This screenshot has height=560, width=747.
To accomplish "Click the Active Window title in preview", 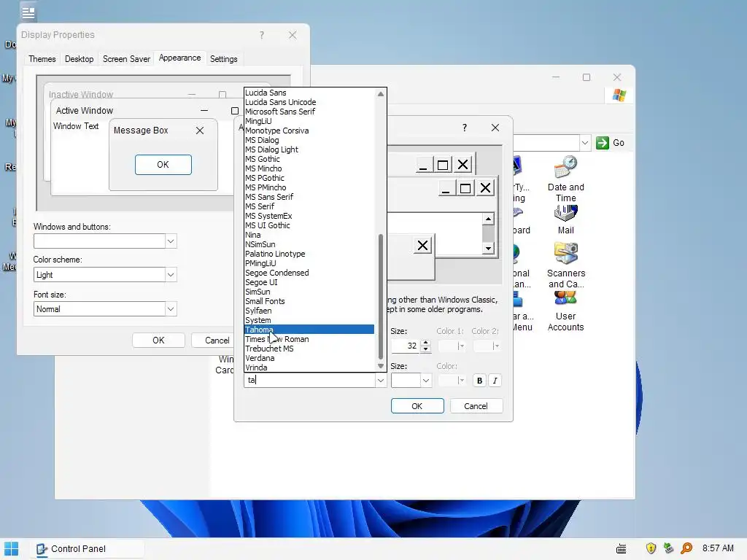I will pyautogui.click(x=85, y=111).
